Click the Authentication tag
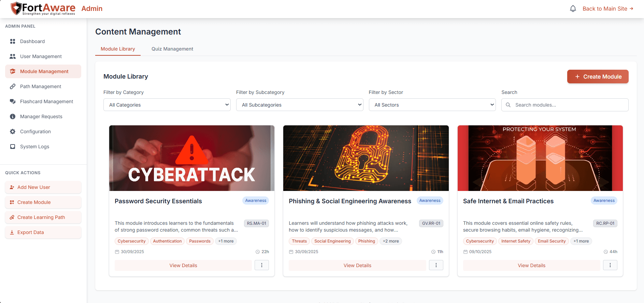This screenshot has width=644, height=303. pyautogui.click(x=167, y=241)
